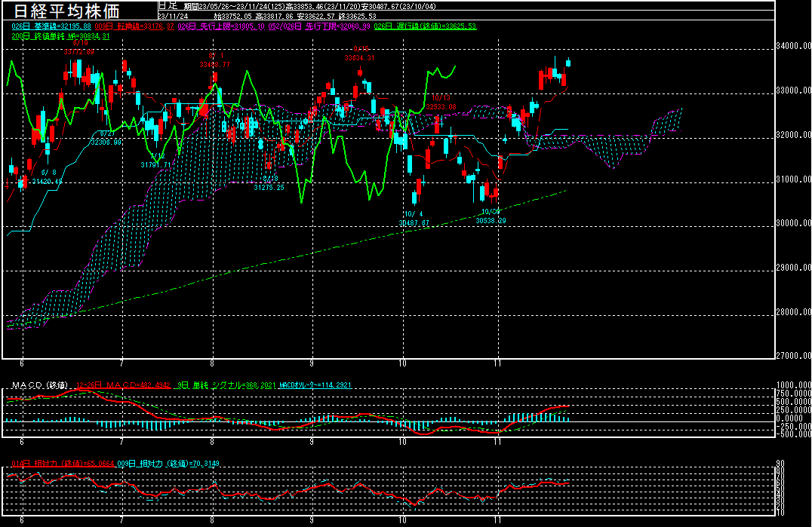The image size is (812, 527).
Task: Click the 1000.000 MACD axis label
Action: tap(794, 385)
